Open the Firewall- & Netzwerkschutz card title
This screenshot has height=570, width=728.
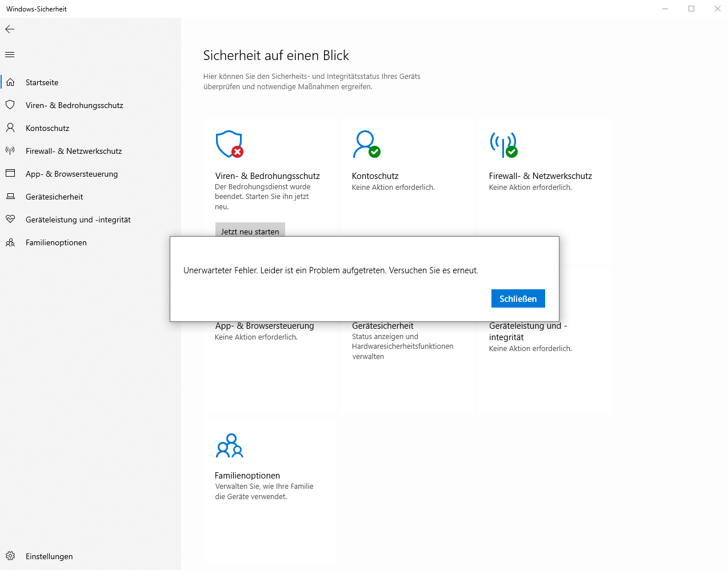click(x=541, y=176)
